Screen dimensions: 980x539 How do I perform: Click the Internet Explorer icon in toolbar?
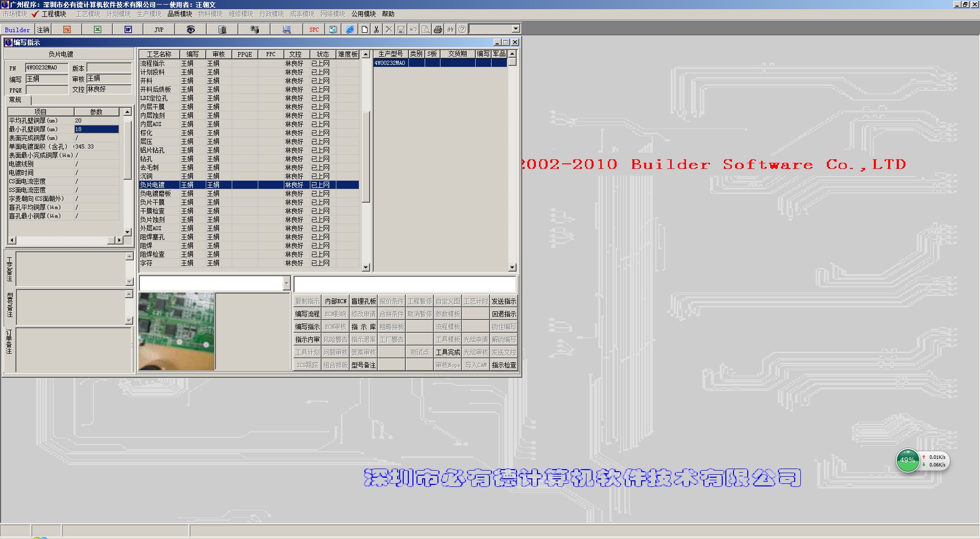pyautogui.click(x=350, y=30)
